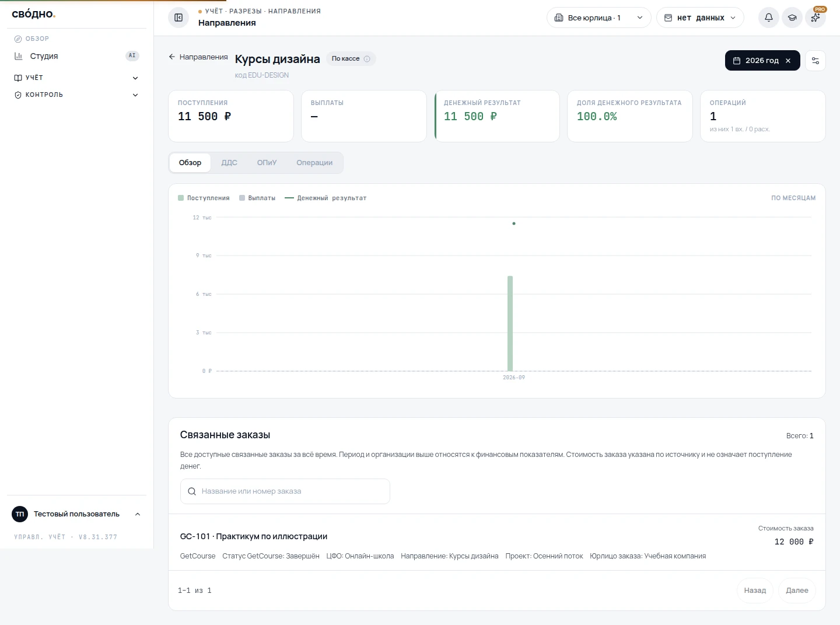Click the ПО МЕСЯЦАМ label
The width and height of the screenshot is (840, 625).
(x=793, y=198)
